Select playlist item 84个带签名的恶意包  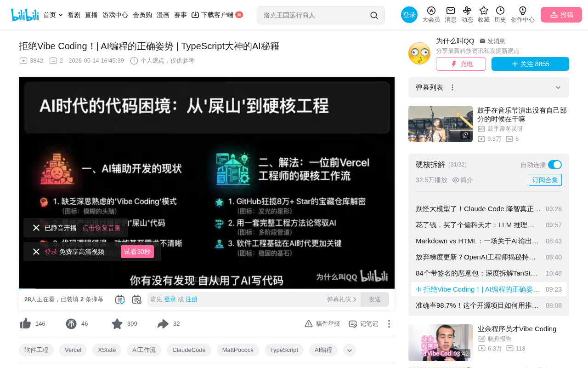point(489,273)
